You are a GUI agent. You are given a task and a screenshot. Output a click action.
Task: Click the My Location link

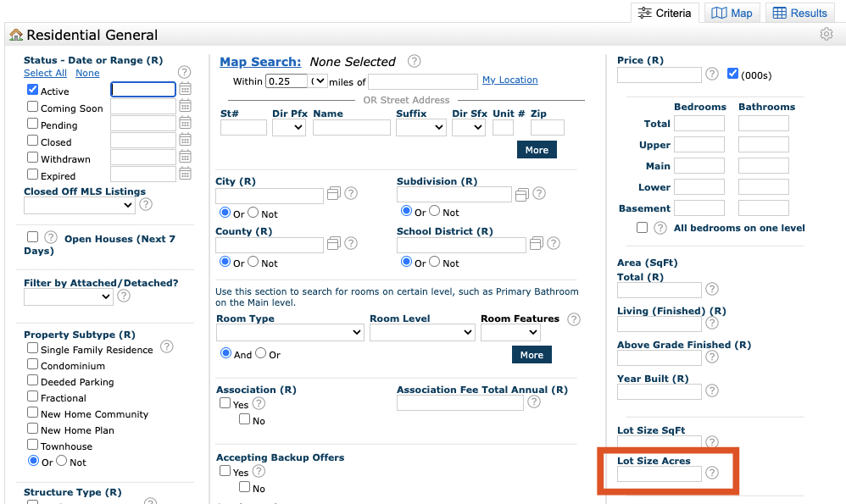(x=509, y=80)
